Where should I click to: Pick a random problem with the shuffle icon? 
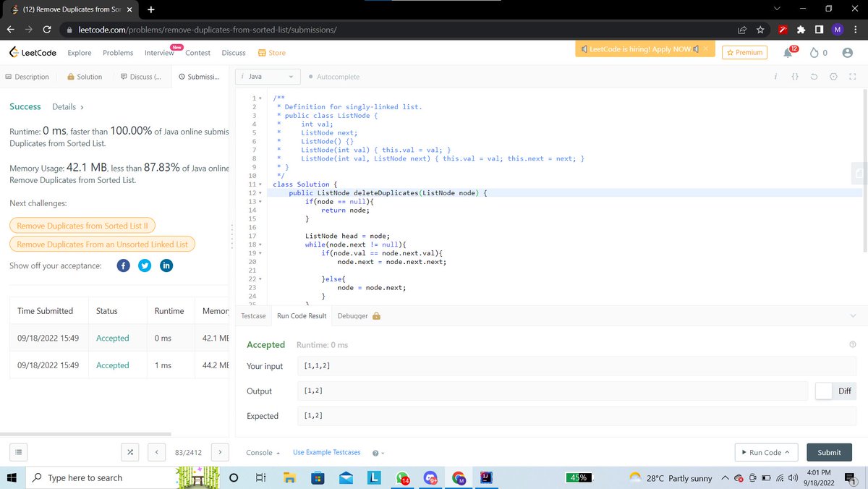point(130,452)
